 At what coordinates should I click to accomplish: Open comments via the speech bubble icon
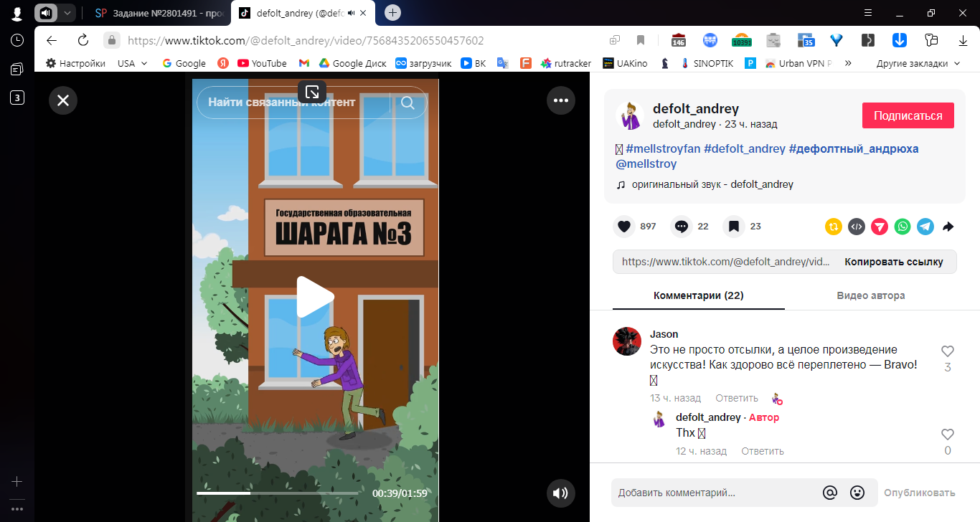[682, 227]
